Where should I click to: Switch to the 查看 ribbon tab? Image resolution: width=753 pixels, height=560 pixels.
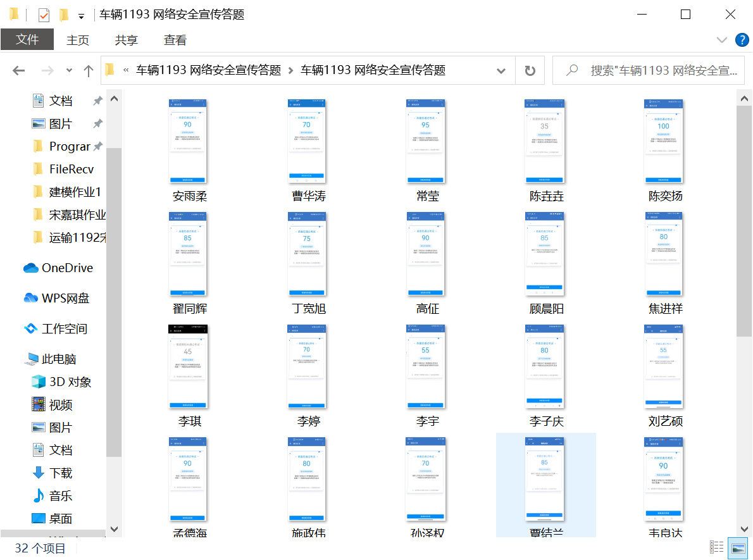pos(175,40)
